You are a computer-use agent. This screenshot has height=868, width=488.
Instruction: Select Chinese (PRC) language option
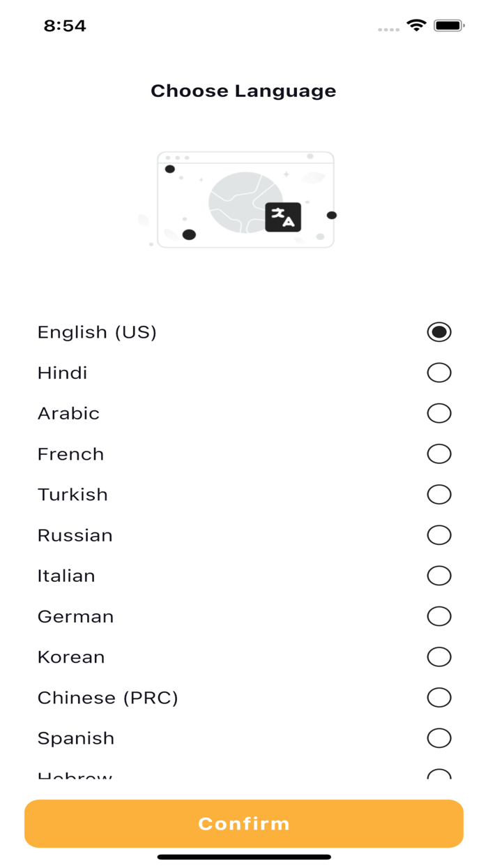(439, 697)
